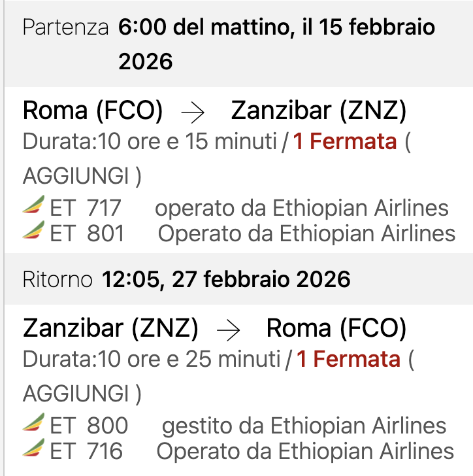This screenshot has width=473, height=476.
Task: Click the arrow from Roma to Zanzibar
Action: click(x=193, y=112)
